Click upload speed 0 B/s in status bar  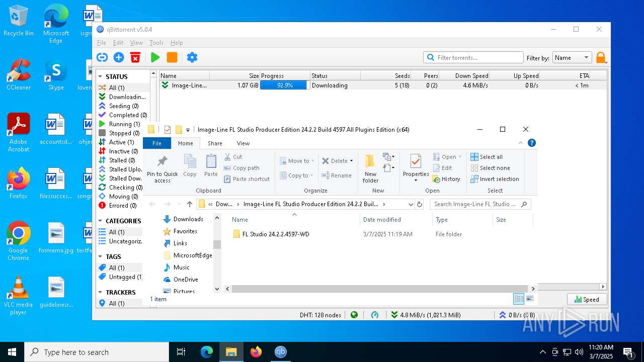[517, 315]
